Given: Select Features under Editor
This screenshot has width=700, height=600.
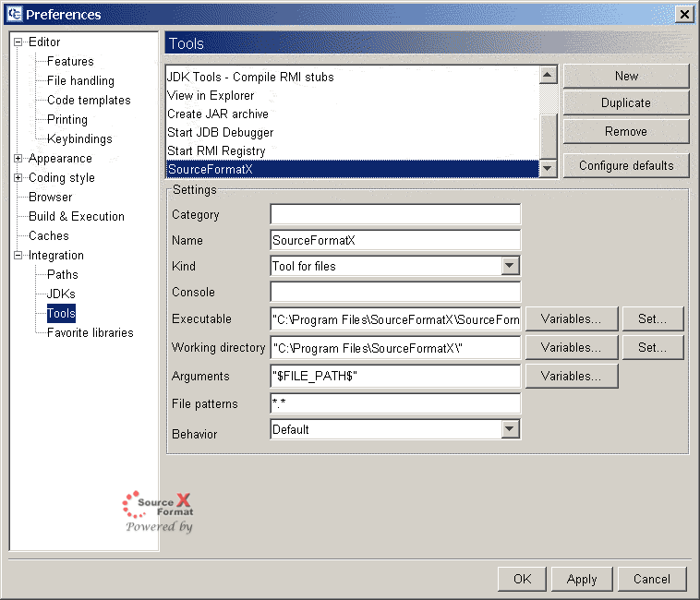Looking at the screenshot, I should 70,61.
